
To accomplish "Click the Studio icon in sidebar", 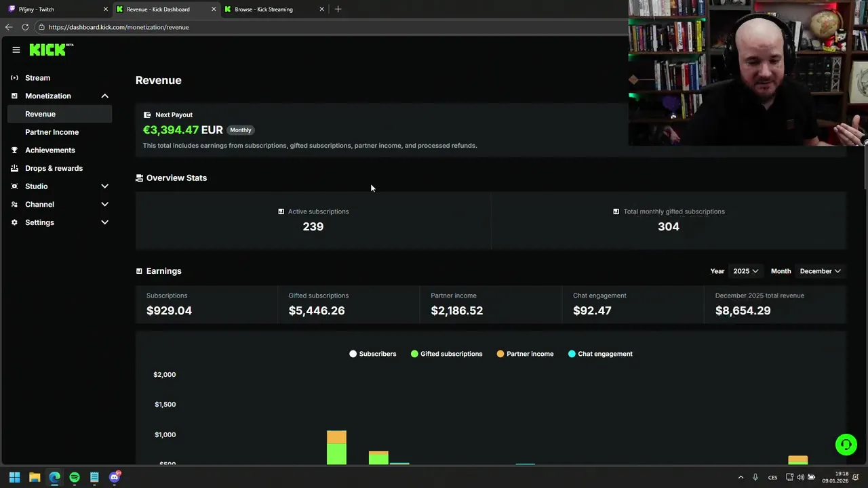I will pos(14,186).
